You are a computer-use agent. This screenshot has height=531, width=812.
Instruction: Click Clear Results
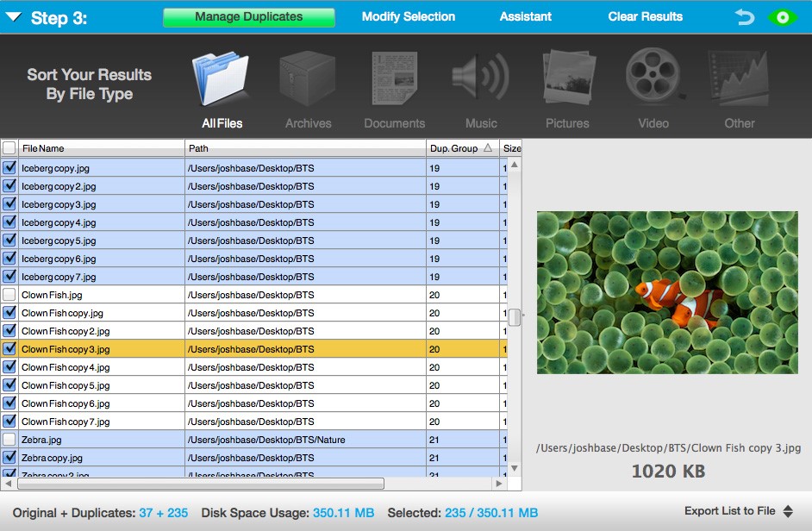click(x=645, y=16)
